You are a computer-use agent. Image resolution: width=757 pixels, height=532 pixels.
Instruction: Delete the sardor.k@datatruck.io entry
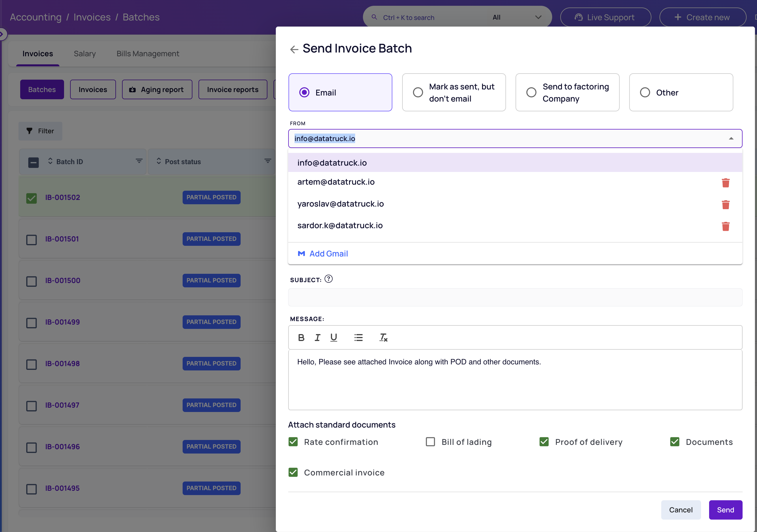coord(725,226)
